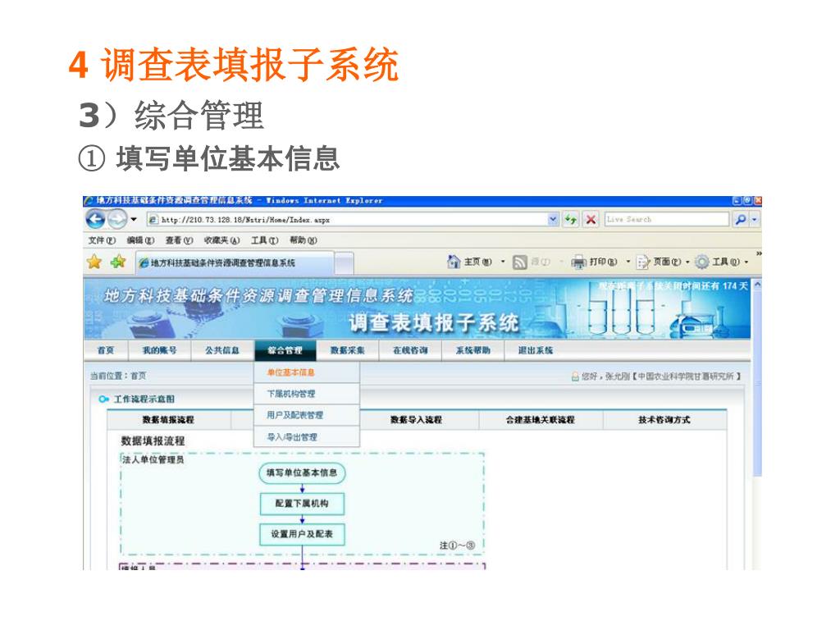Image resolution: width=840 pixels, height=630 pixels.
Task: Open the 在线咨询 navigation tab
Action: click(410, 350)
